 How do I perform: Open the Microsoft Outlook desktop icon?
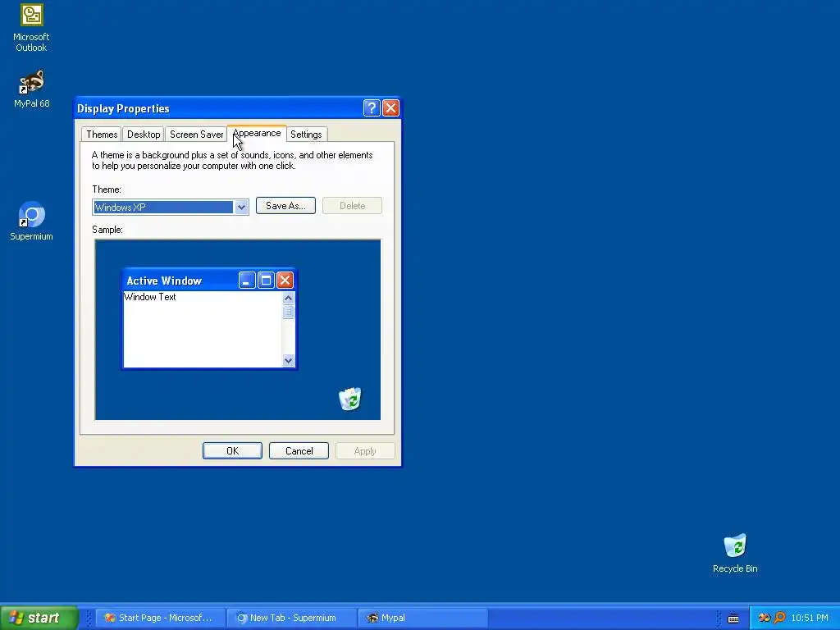[x=31, y=28]
